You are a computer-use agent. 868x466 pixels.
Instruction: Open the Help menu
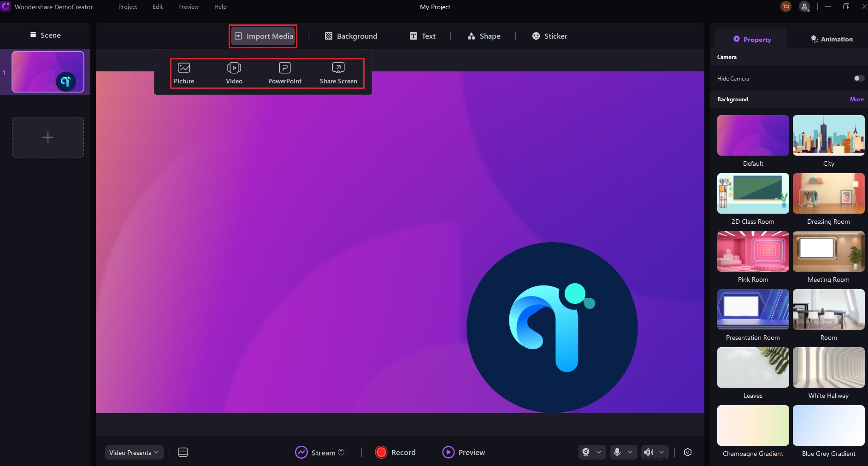click(220, 7)
